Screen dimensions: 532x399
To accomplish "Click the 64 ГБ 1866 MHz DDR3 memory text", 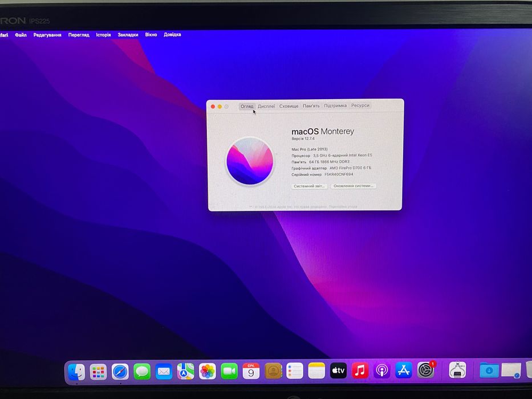I will (329, 162).
